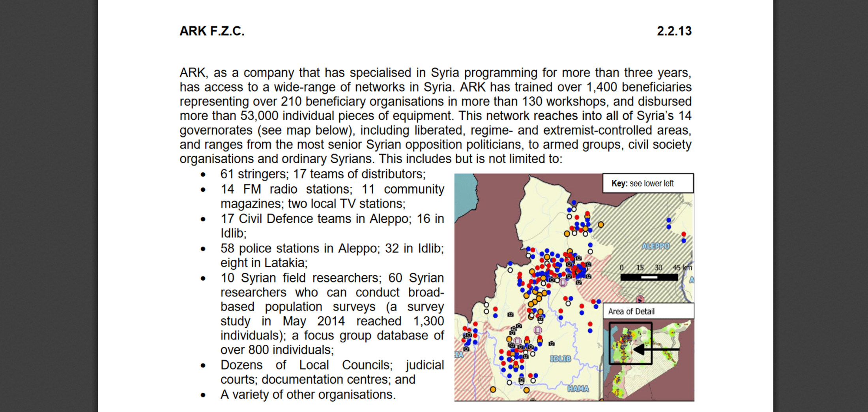Click the 'ARK F.Z.C.' heading
Viewport: 868px width, 412px height.
click(212, 31)
